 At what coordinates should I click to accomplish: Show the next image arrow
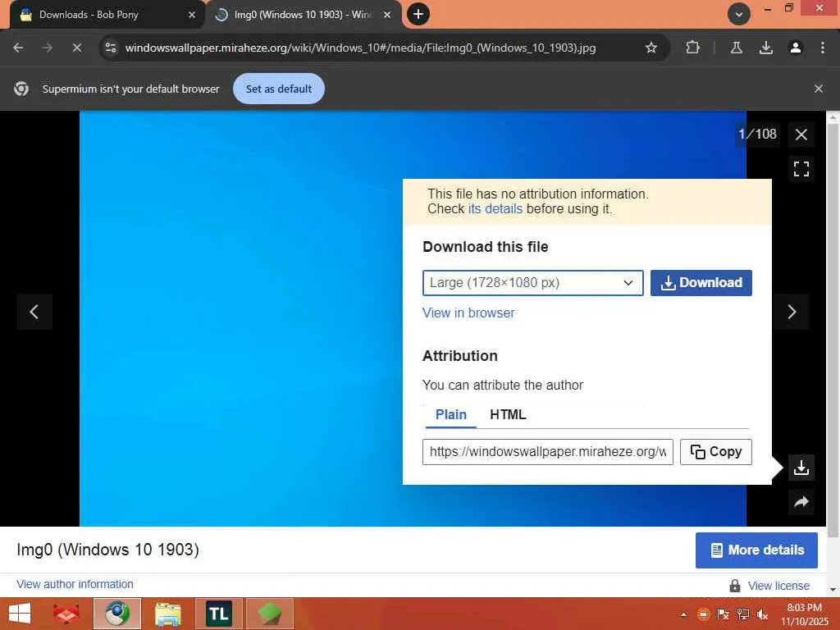792,311
